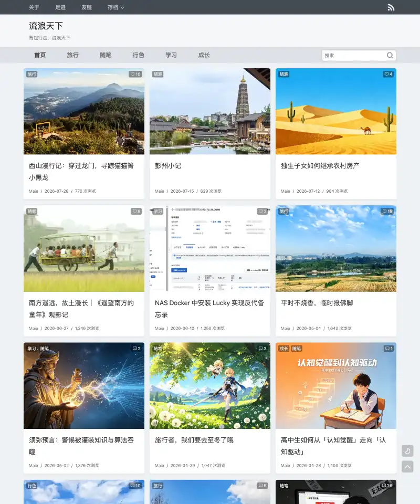420x504 pixels.
Task: Click the search magnifier icon
Action: pyautogui.click(x=390, y=55)
